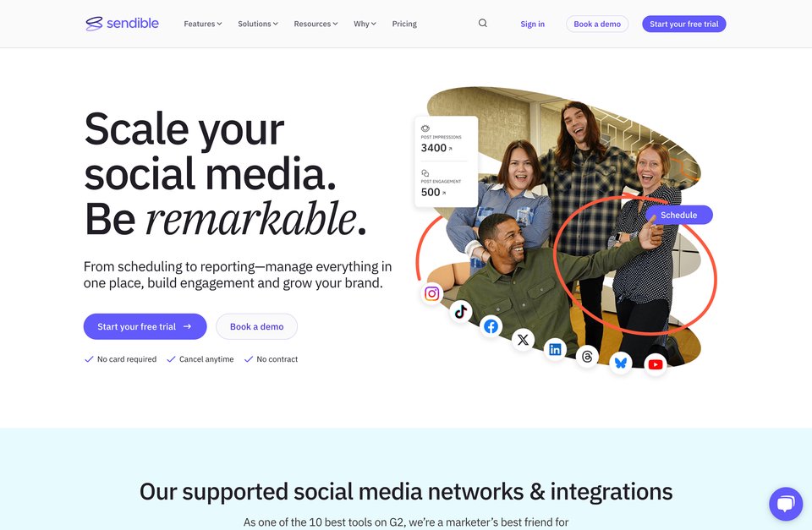Expand the Features dropdown menu
Screen dimensions: 812x530
tap(203, 24)
